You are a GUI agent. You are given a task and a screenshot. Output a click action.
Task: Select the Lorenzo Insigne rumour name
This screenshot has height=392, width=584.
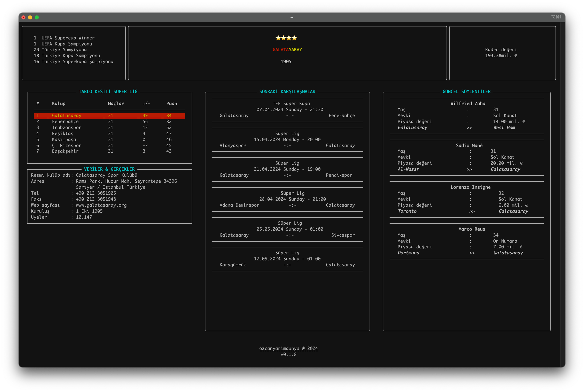point(471,187)
